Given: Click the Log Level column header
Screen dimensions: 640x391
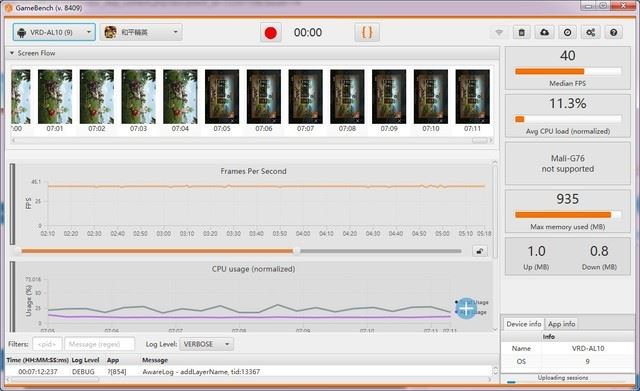Looking at the screenshot, I should click(85, 360).
